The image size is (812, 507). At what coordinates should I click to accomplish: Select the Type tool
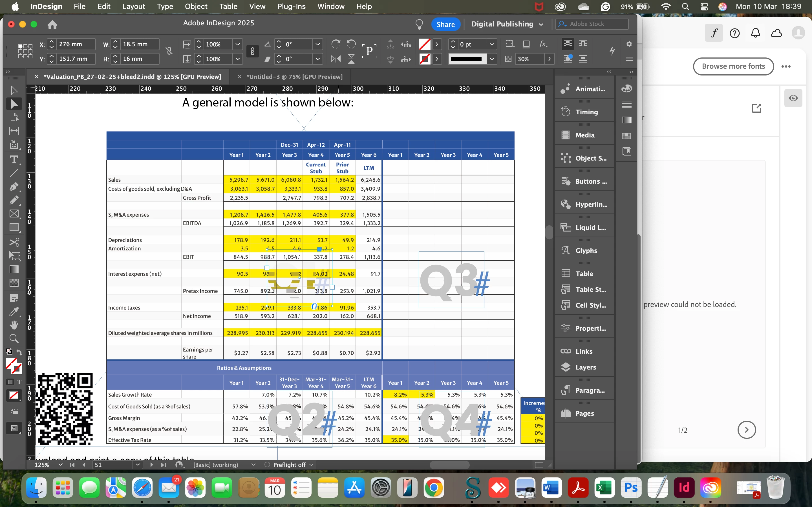point(14,160)
